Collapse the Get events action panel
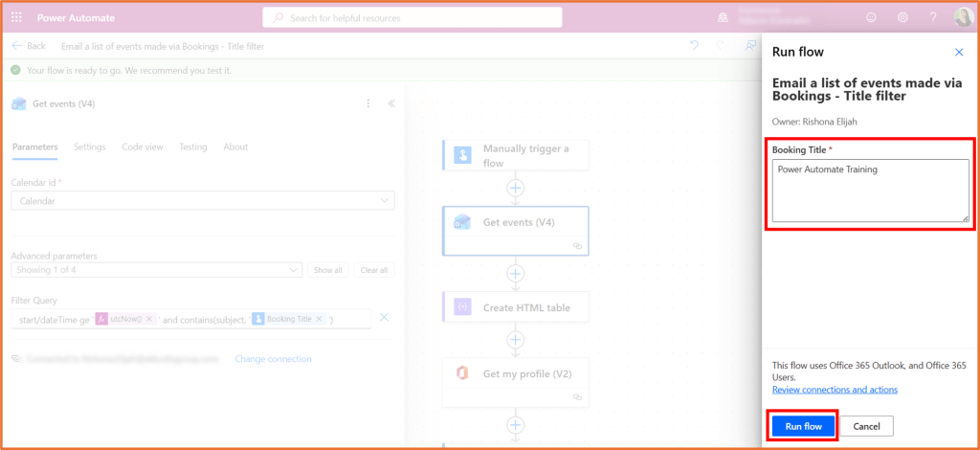The image size is (980, 450). pyautogui.click(x=391, y=103)
